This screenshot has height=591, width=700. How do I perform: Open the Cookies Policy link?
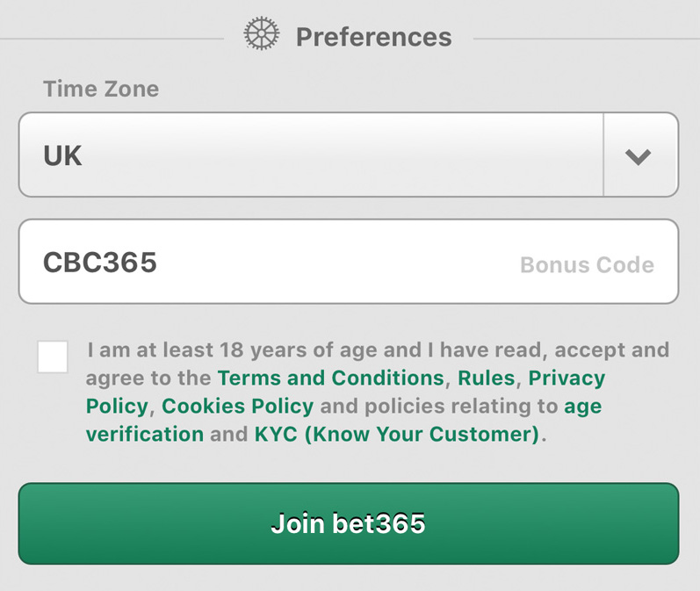coord(237,407)
